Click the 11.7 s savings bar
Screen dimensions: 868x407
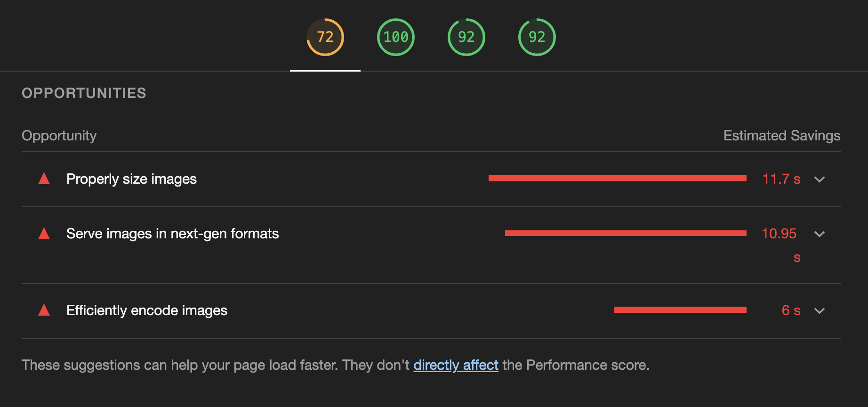click(617, 179)
